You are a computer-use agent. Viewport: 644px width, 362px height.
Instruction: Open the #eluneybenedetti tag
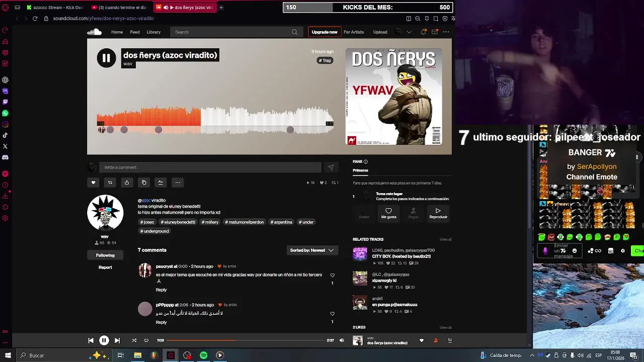coord(178,222)
